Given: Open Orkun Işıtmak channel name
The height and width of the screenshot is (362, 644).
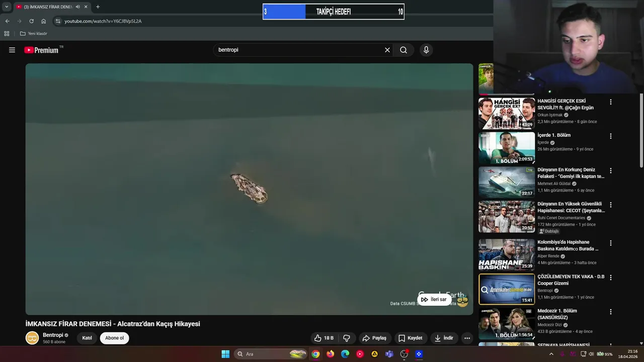Looking at the screenshot, I should [550, 115].
